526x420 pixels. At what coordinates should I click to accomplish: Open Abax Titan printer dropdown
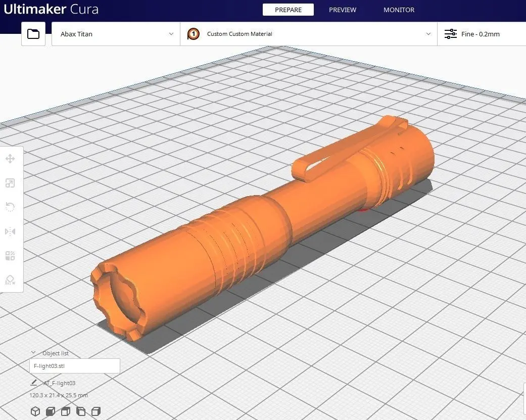tap(116, 34)
